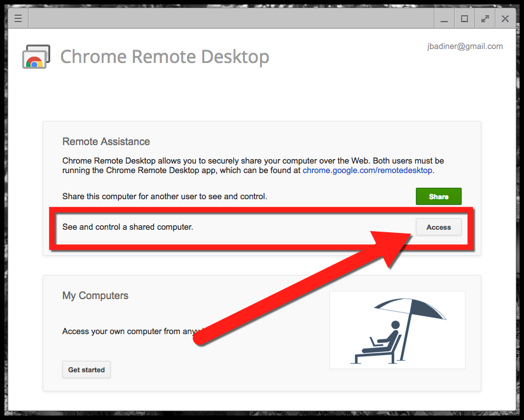Click the Access button
The width and height of the screenshot is (524, 420).
click(x=438, y=227)
